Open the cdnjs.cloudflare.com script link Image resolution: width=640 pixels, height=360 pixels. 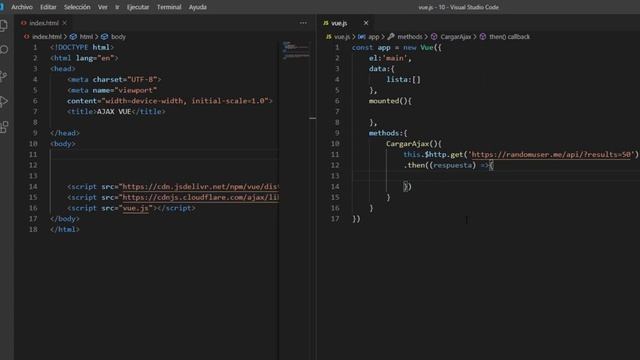[x=200, y=198]
